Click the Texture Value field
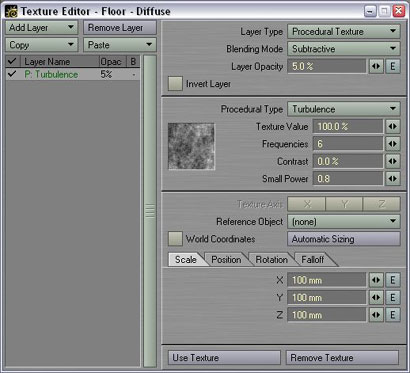Image resolution: width=410 pixels, height=373 pixels. click(x=348, y=127)
